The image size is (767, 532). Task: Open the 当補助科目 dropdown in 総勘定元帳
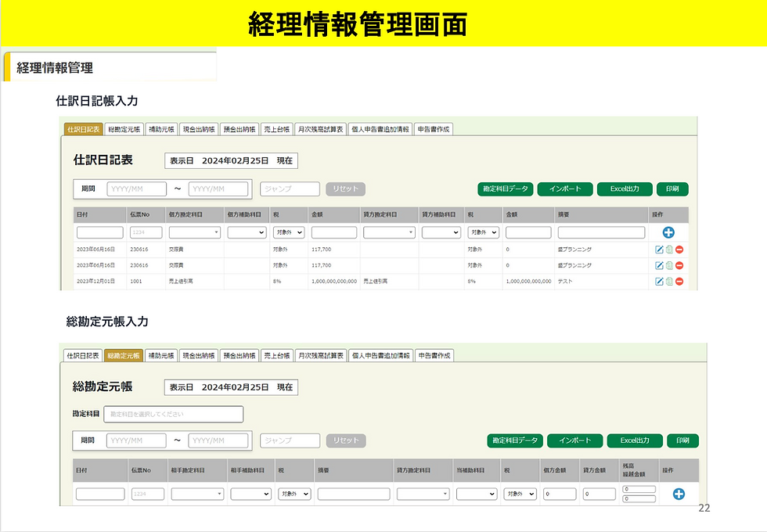point(477,494)
